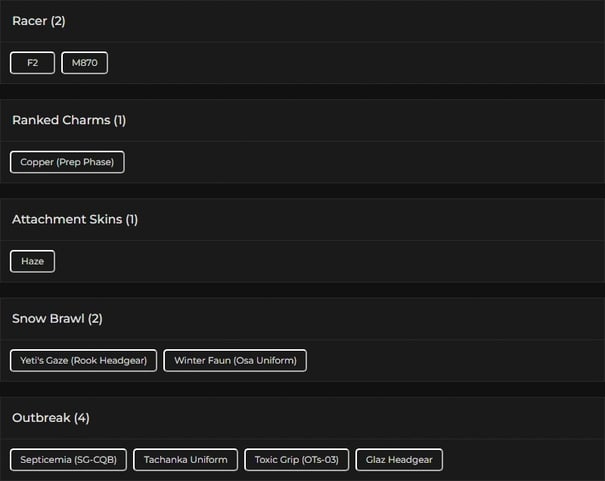Collapse the Ranked Charms section header
Viewport: 605px width, 481px height.
(x=300, y=120)
